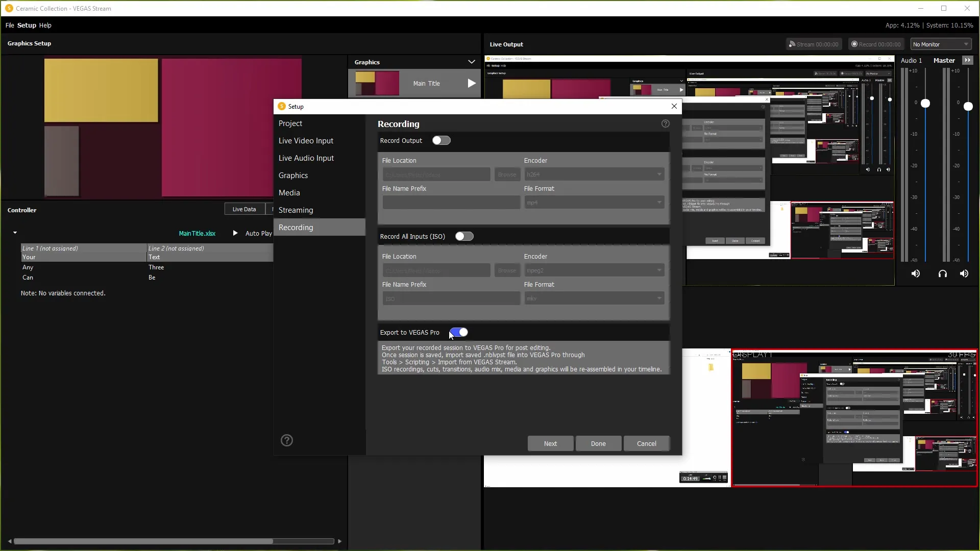
Task: Open the No Monitor dropdown
Action: [941, 44]
